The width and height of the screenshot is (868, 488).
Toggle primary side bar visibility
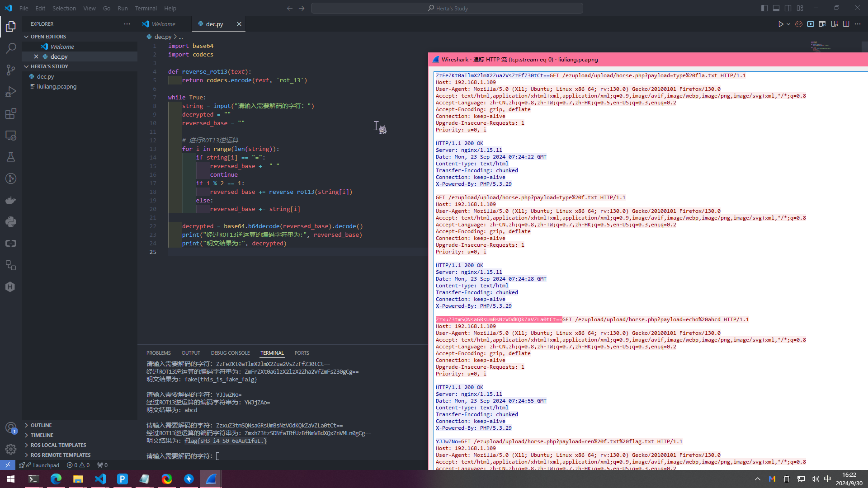(x=764, y=8)
